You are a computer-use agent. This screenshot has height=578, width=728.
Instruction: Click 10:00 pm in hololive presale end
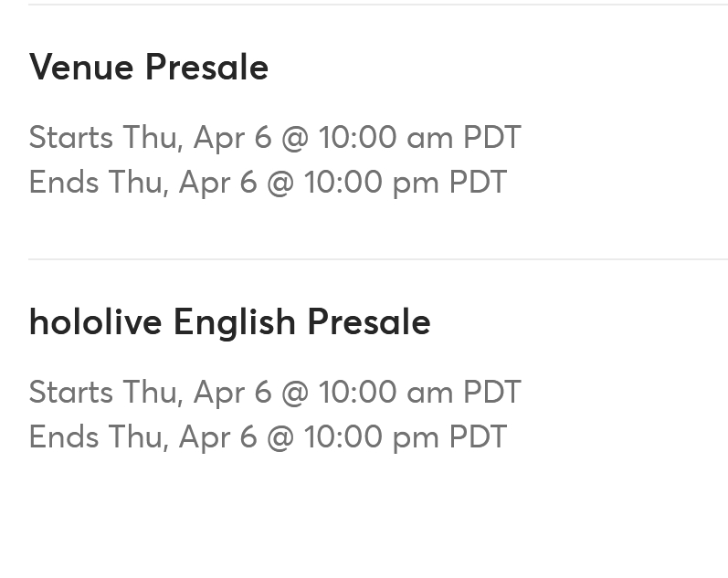coord(371,436)
